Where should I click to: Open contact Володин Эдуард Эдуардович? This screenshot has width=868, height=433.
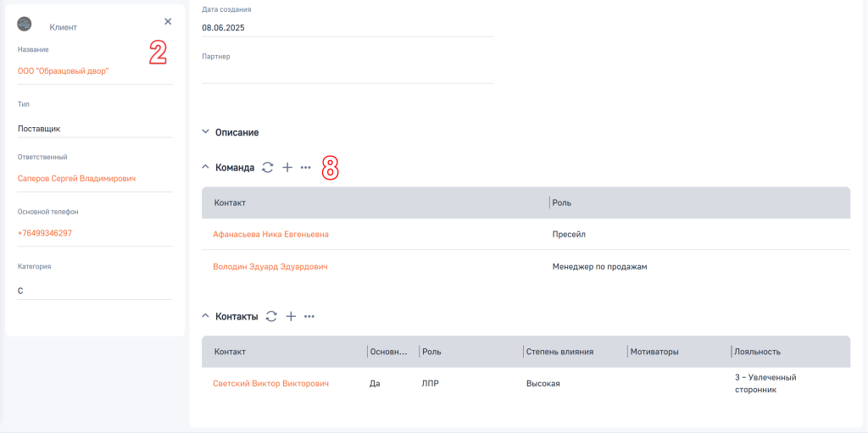(270, 266)
